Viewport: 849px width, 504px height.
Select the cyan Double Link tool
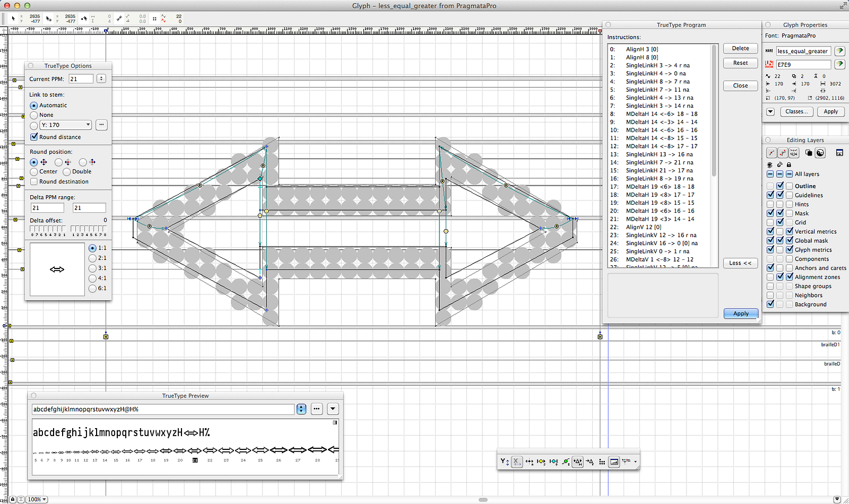pyautogui.click(x=553, y=462)
